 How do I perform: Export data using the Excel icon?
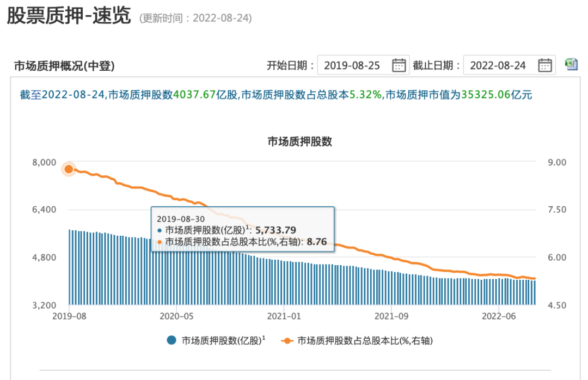click(x=571, y=64)
